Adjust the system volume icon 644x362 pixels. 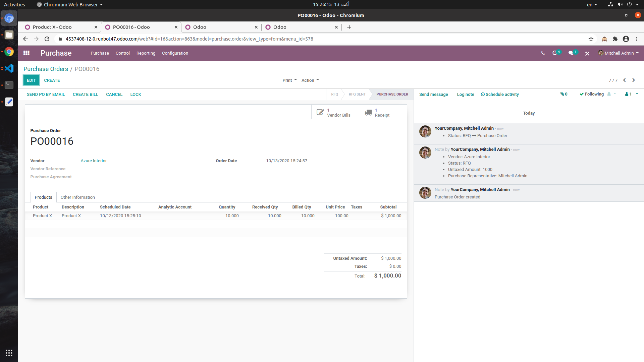(619, 4)
